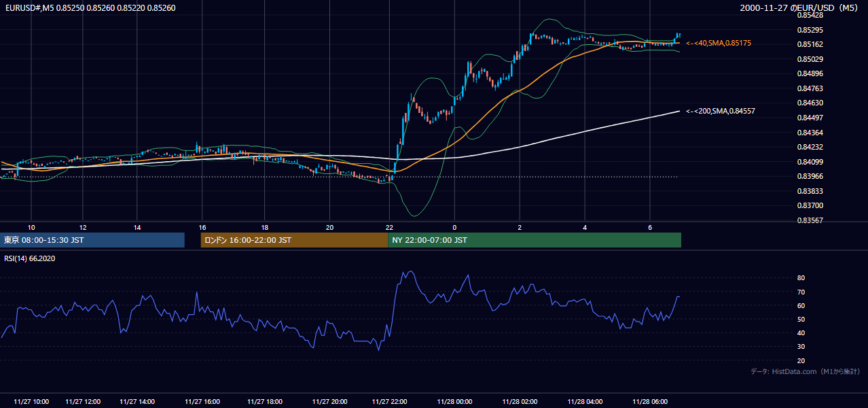Click price axis value 0.84497
Screen dimensions: 868x408
coord(810,118)
